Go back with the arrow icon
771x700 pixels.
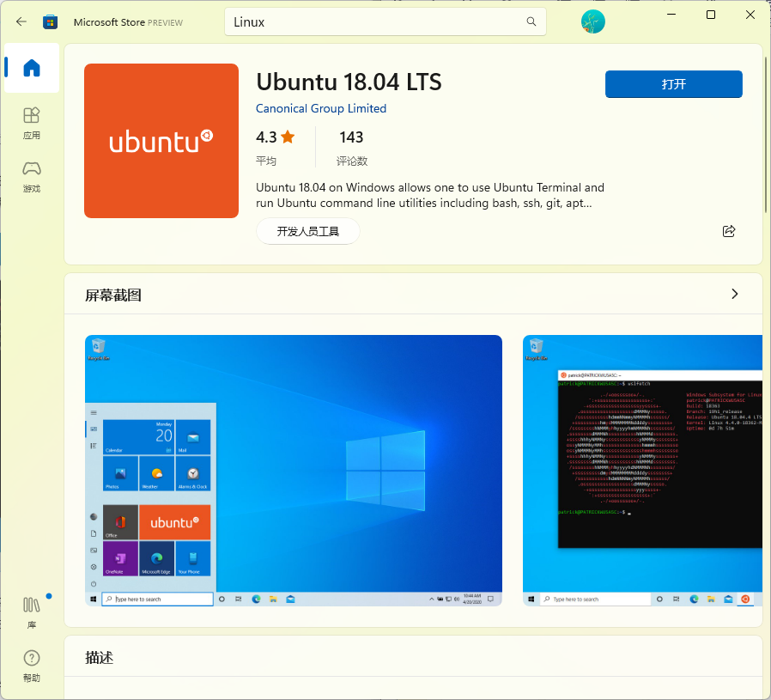pyautogui.click(x=21, y=21)
